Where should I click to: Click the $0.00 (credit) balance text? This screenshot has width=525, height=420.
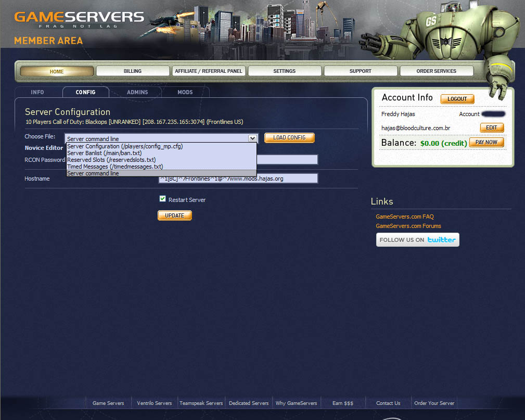tap(444, 143)
